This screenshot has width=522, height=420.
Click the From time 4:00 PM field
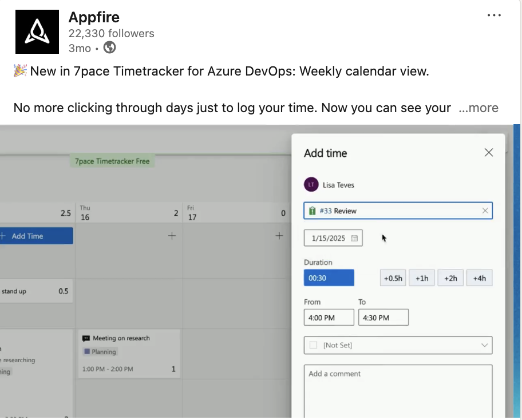(x=329, y=318)
